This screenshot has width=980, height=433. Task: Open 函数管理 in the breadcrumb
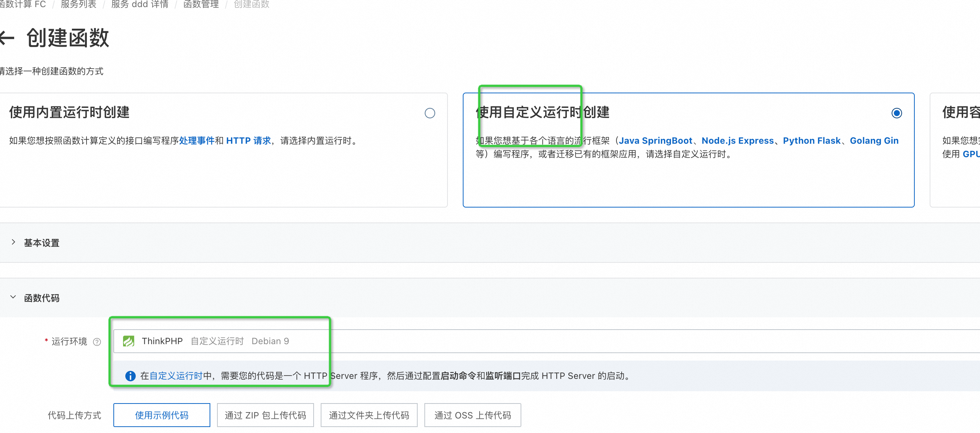coord(201,4)
